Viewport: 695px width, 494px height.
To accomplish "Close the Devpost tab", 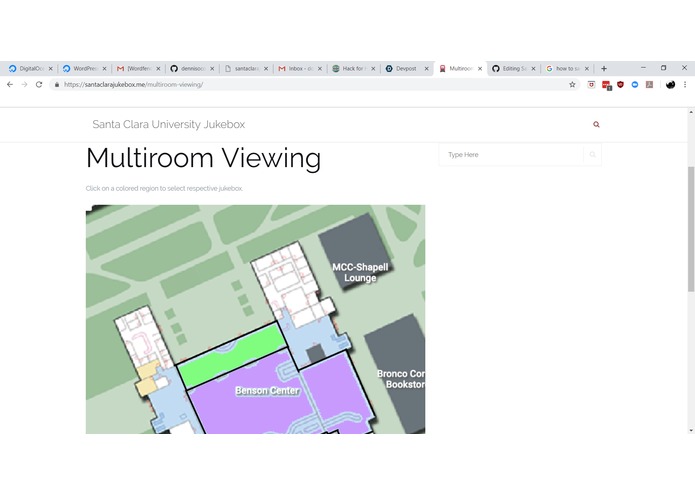I will pos(426,69).
